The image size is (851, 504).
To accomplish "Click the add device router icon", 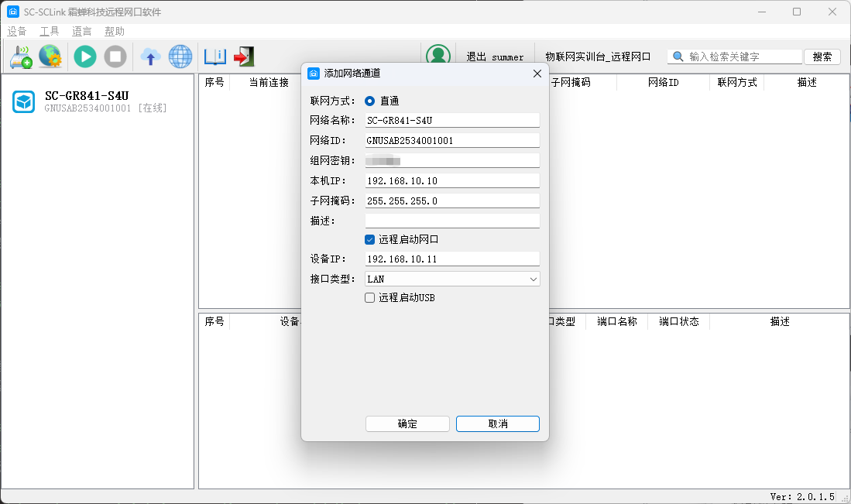I will 21,57.
